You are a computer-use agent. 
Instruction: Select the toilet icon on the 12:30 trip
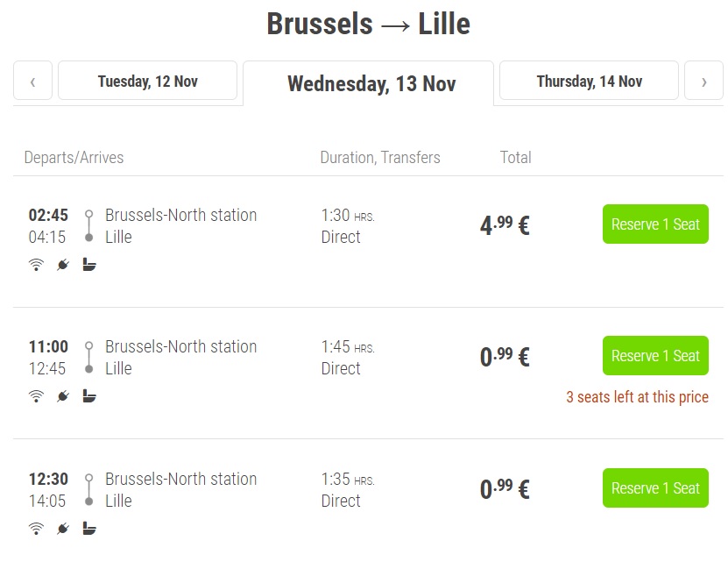[88, 529]
